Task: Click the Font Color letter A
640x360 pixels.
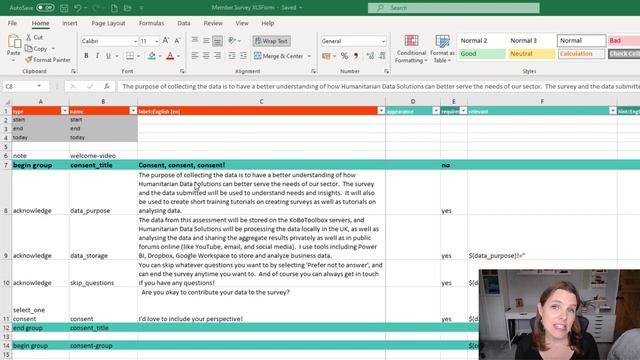Action: click(170, 56)
